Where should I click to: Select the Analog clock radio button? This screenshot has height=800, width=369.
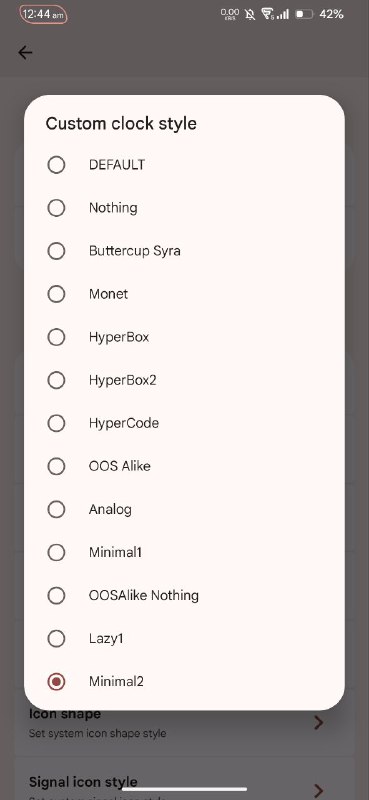(56, 509)
